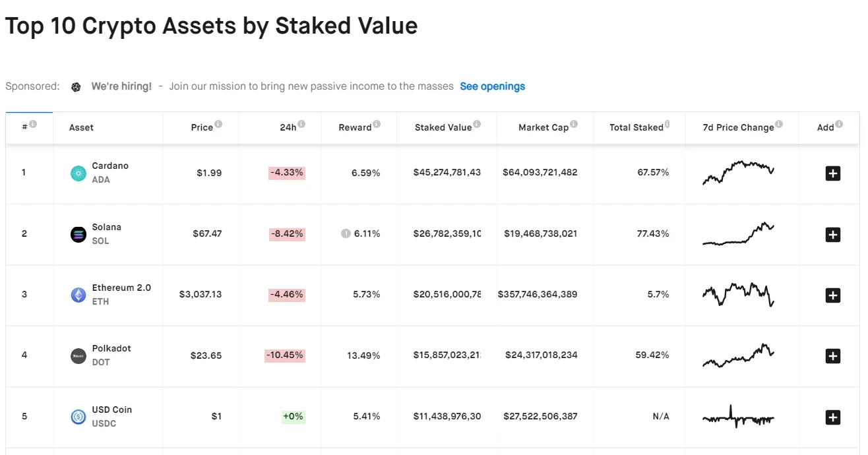The height and width of the screenshot is (455, 868).
Task: Click Ethereum 7d price change sparkline
Action: coord(738,294)
